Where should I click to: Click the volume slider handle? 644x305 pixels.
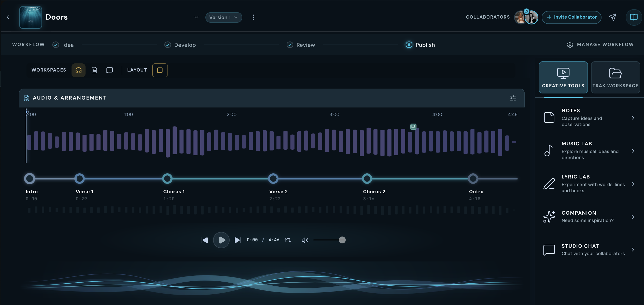(342, 240)
